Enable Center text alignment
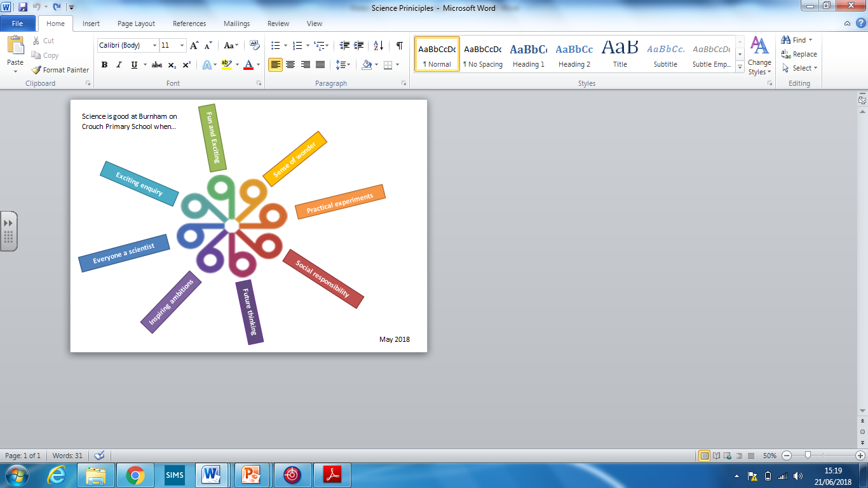 coord(290,65)
